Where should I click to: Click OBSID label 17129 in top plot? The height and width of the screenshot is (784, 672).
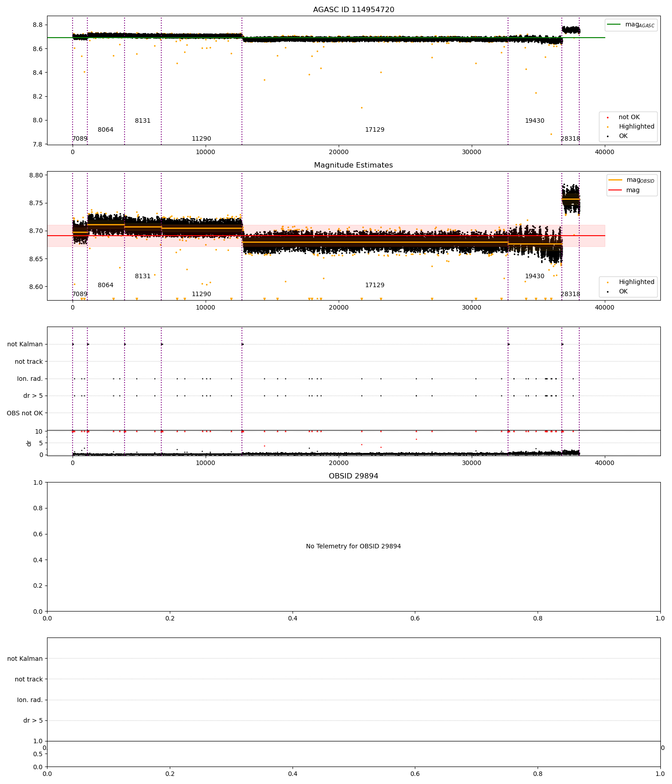[375, 130]
